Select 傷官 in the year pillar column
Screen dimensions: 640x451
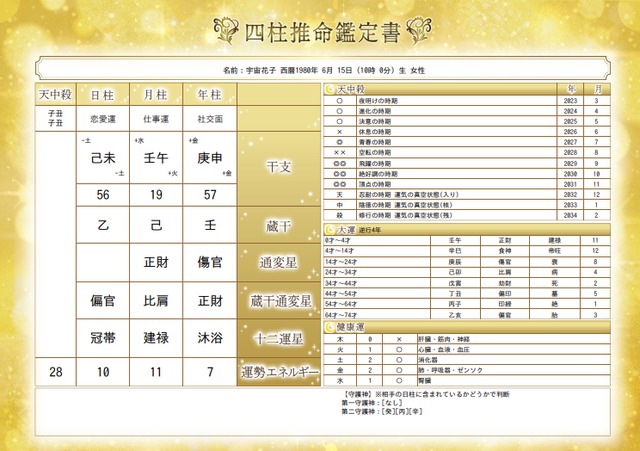tap(210, 262)
